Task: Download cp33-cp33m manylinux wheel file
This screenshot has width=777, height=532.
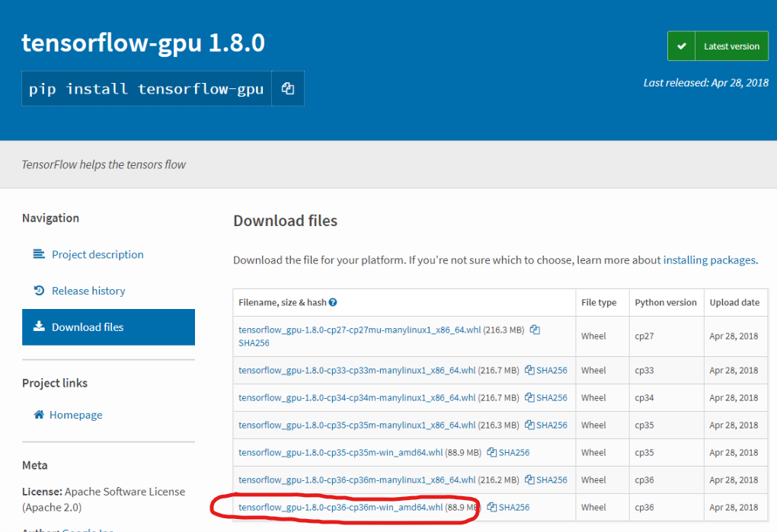Action: [357, 370]
